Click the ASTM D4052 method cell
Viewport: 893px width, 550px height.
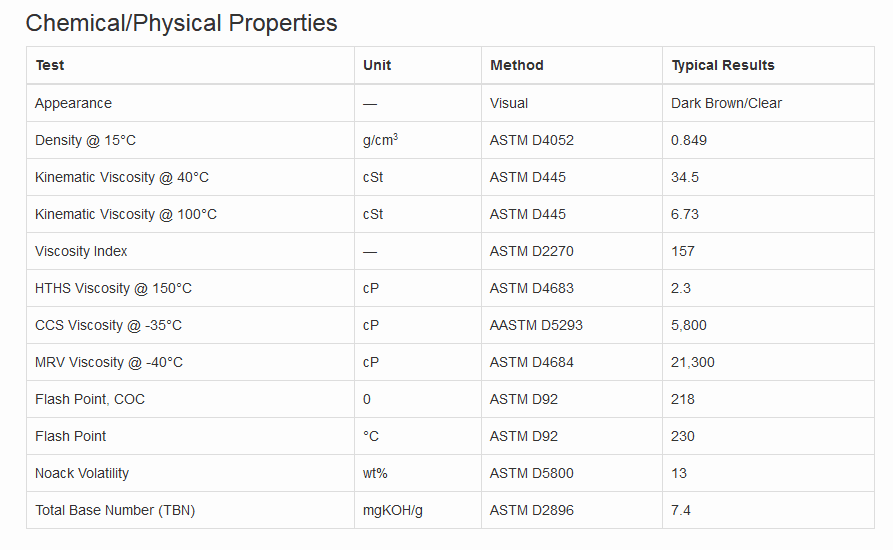point(532,140)
